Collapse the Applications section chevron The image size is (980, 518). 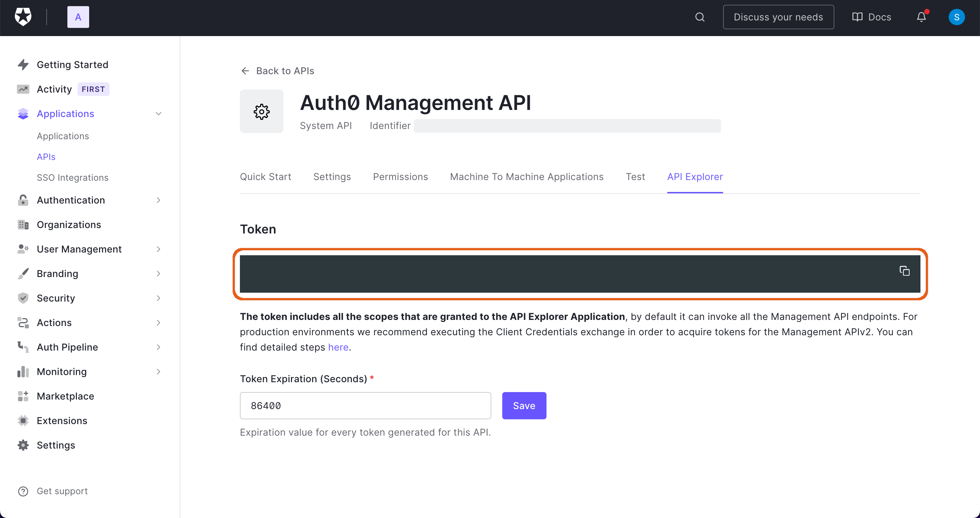pyautogui.click(x=159, y=114)
